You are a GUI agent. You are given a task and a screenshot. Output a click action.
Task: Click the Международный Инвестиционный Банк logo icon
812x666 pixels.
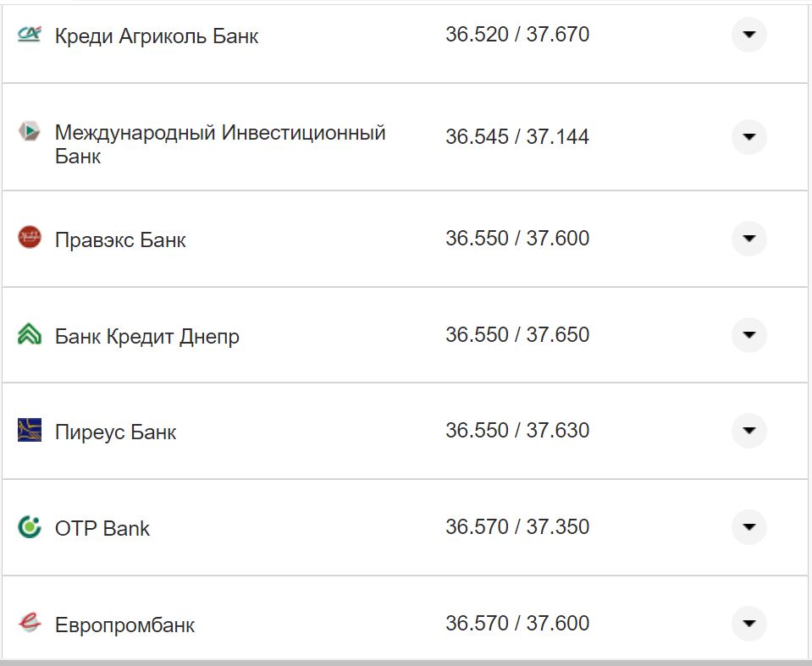[x=28, y=131]
